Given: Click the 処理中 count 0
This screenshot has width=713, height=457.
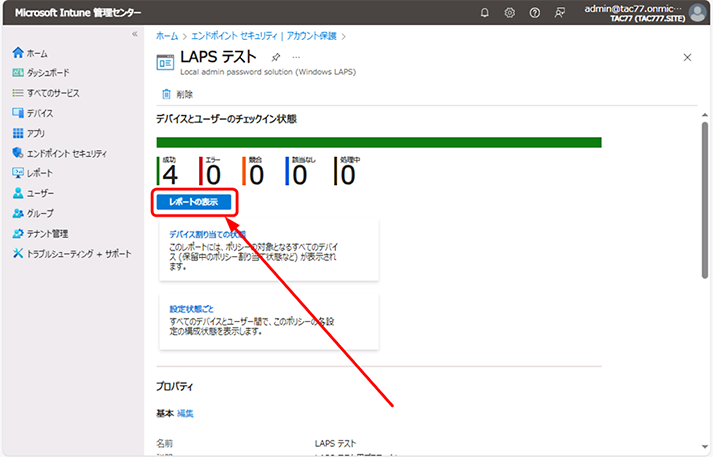Looking at the screenshot, I should pos(347,175).
